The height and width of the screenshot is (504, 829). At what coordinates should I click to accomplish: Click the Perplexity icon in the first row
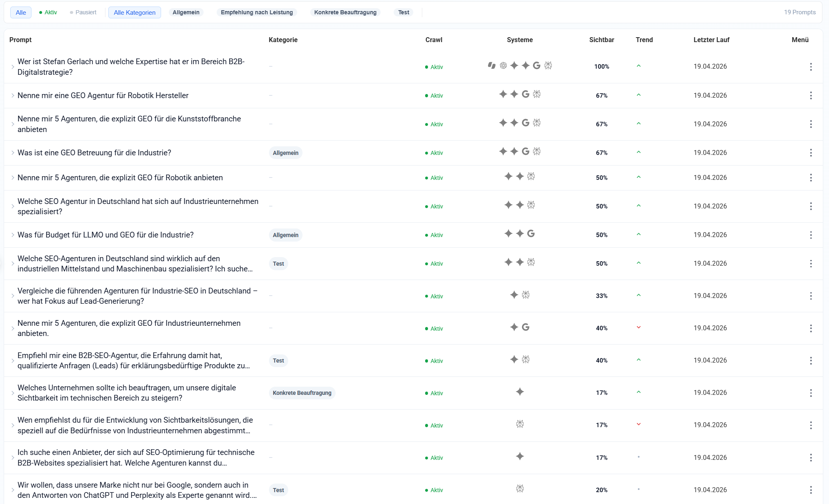pyautogui.click(x=549, y=66)
